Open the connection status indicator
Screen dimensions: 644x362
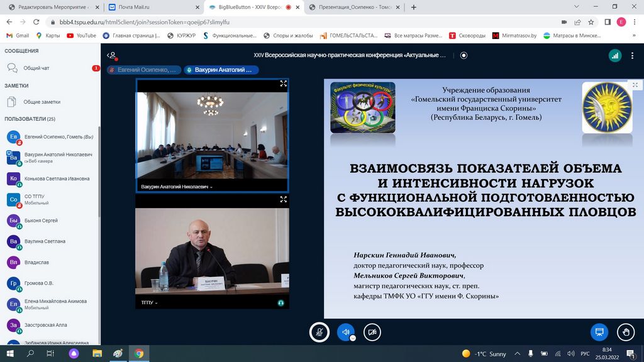coord(614,55)
